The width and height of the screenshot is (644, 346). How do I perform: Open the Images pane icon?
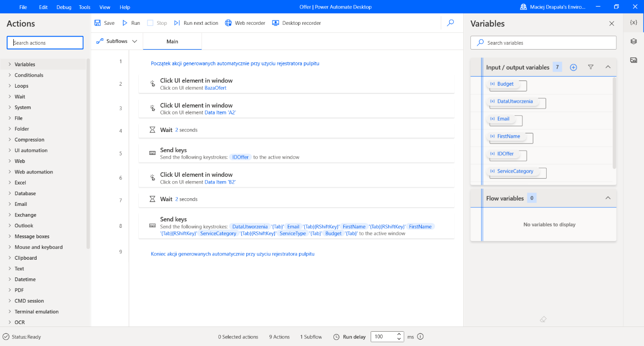point(634,60)
